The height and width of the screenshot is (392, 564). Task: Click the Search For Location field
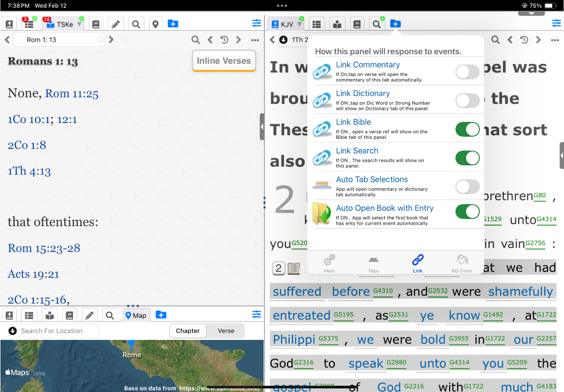tap(56, 331)
